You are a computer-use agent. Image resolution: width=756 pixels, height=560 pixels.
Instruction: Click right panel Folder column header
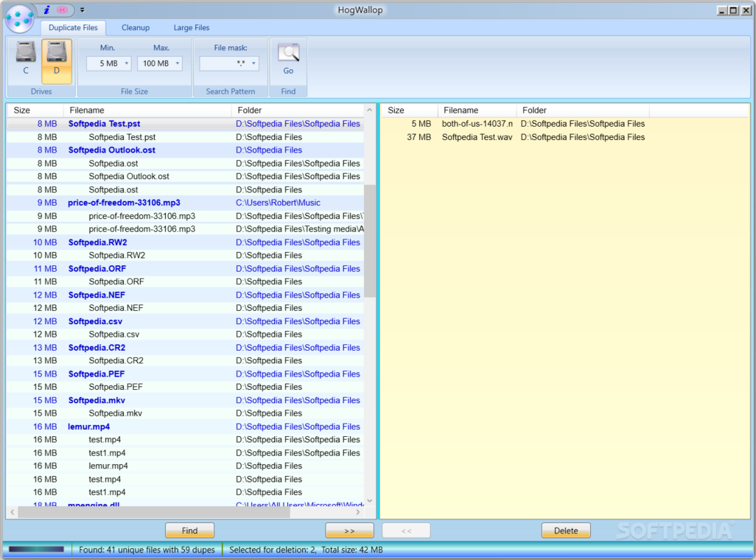pos(582,111)
